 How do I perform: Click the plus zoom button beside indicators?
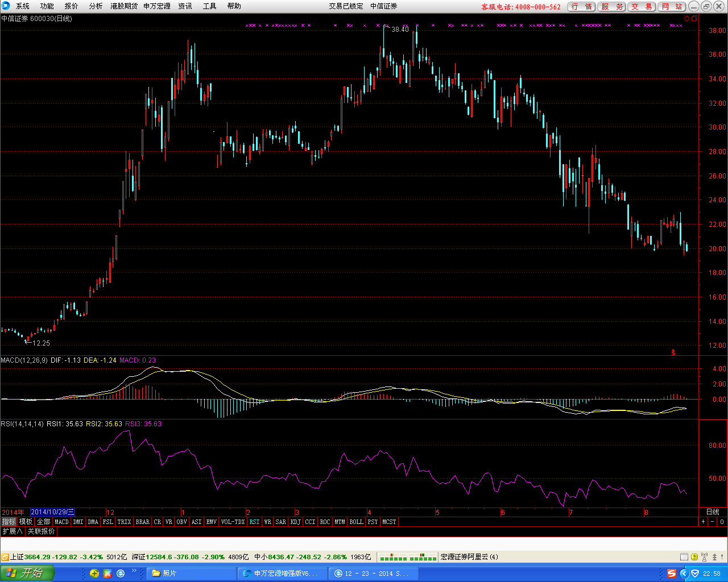click(x=703, y=522)
